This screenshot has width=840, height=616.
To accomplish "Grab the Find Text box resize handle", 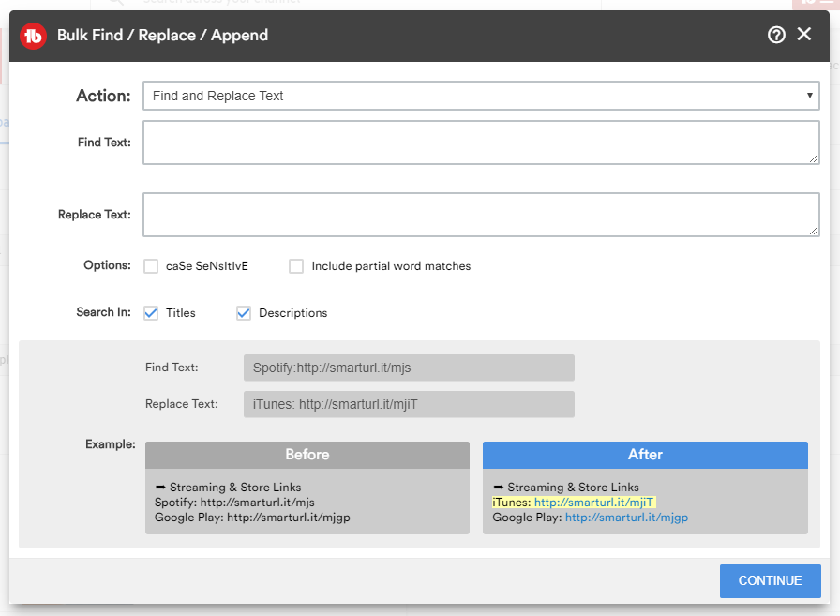I will (815, 159).
